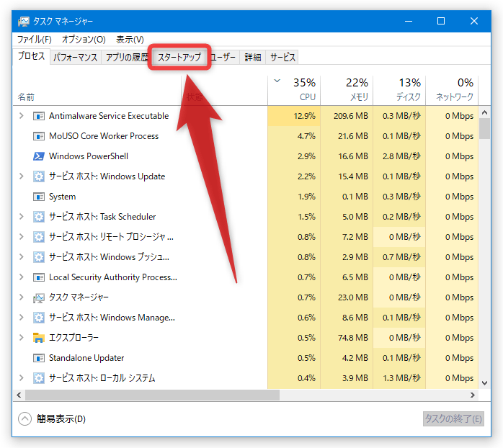Open the オプション(O) menu
503x448 pixels.
(84, 40)
